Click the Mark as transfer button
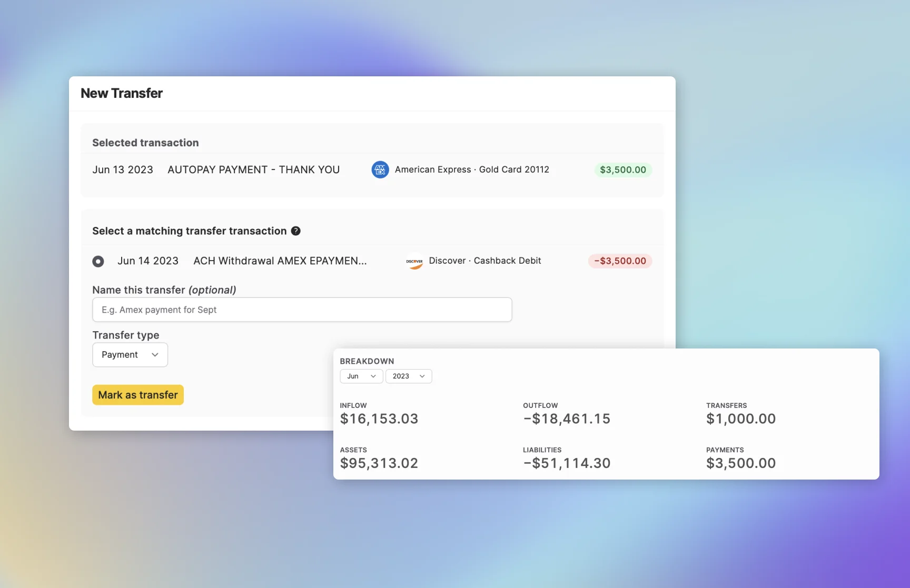This screenshot has width=910, height=588. click(137, 394)
